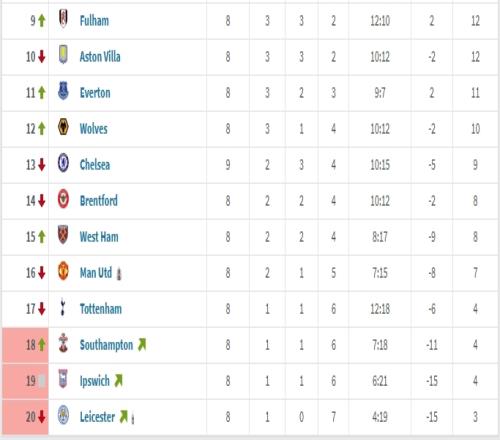500x440 pixels.
Task: Click the Chelsea club crest
Action: pyautogui.click(x=63, y=163)
